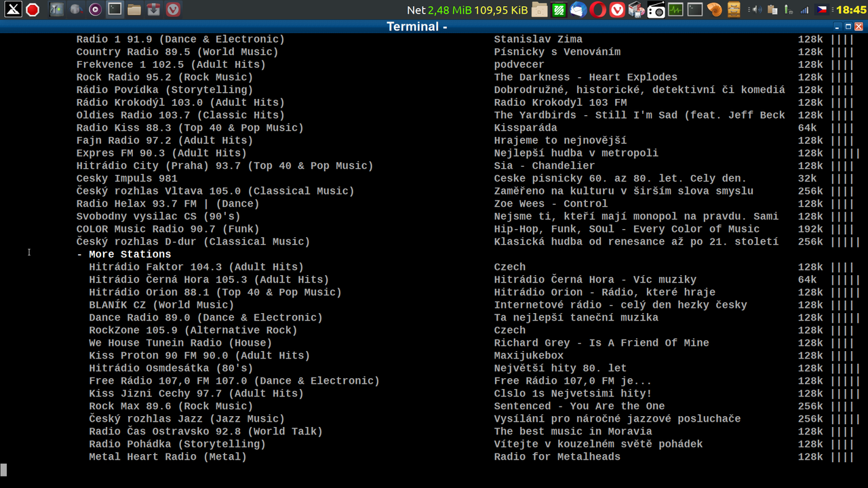Screen dimensions: 868x488
Task: Select Český rozhlas Vltava 105.0 station
Action: pos(215,191)
